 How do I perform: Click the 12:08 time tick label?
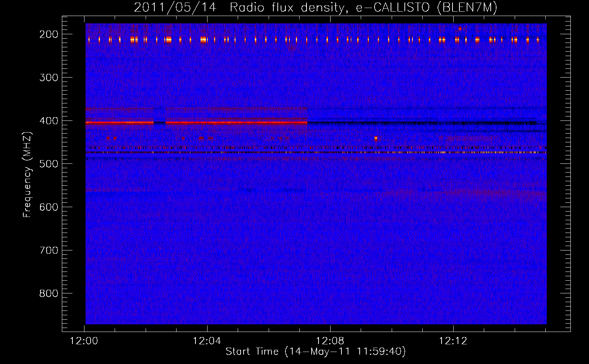click(330, 341)
